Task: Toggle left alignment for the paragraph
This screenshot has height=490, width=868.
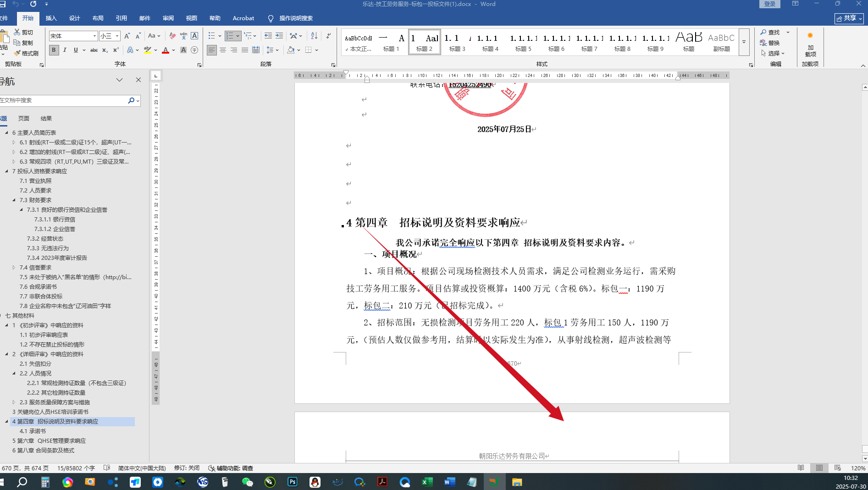Action: coord(212,50)
